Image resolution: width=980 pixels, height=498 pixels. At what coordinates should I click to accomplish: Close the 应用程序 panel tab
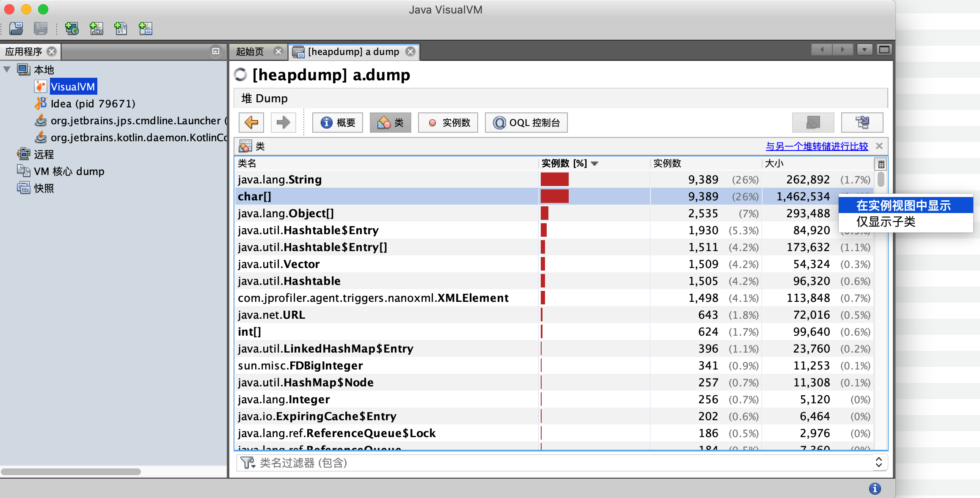(x=52, y=51)
